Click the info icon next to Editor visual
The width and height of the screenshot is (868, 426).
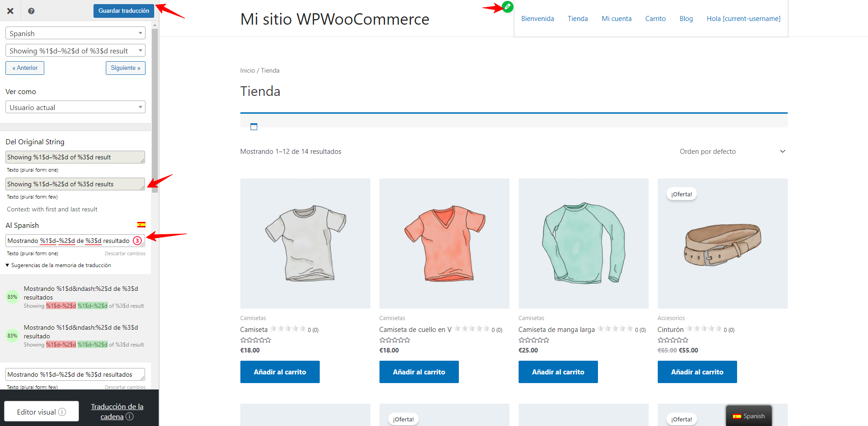pyautogui.click(x=62, y=412)
